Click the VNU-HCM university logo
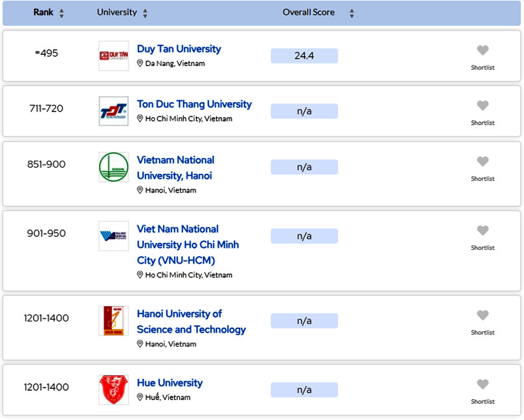The height and width of the screenshot is (420, 524). point(113,236)
